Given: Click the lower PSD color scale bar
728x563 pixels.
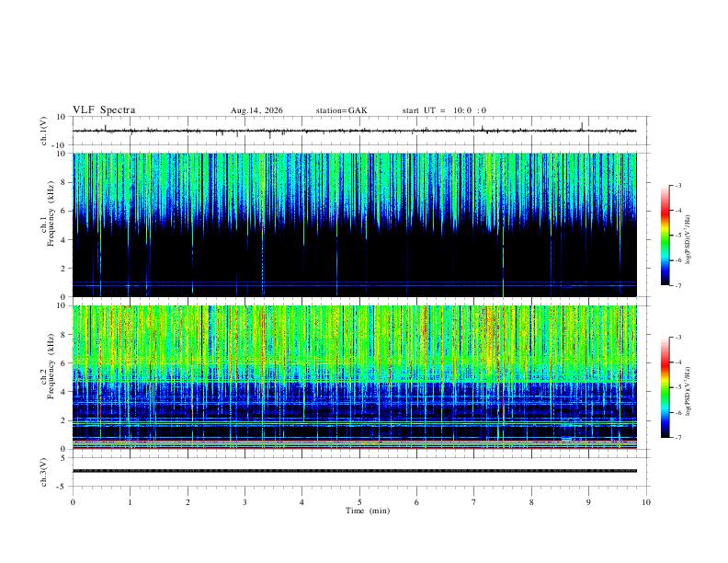Looking at the screenshot, I should (x=665, y=387).
